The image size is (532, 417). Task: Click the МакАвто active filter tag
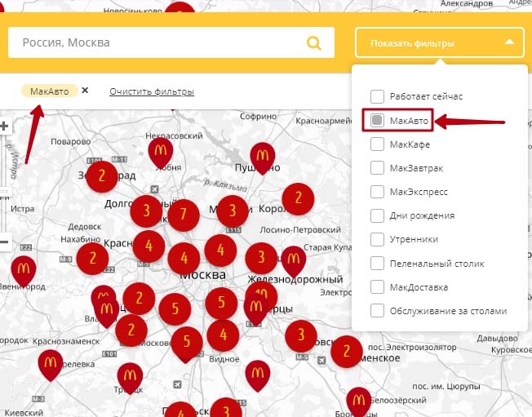pos(50,91)
